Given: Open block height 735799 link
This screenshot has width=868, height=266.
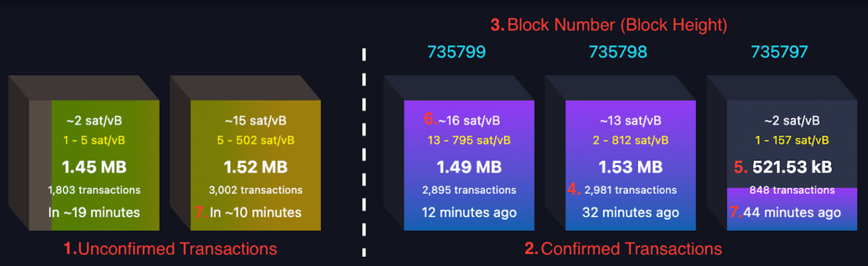Looking at the screenshot, I should 456,52.
